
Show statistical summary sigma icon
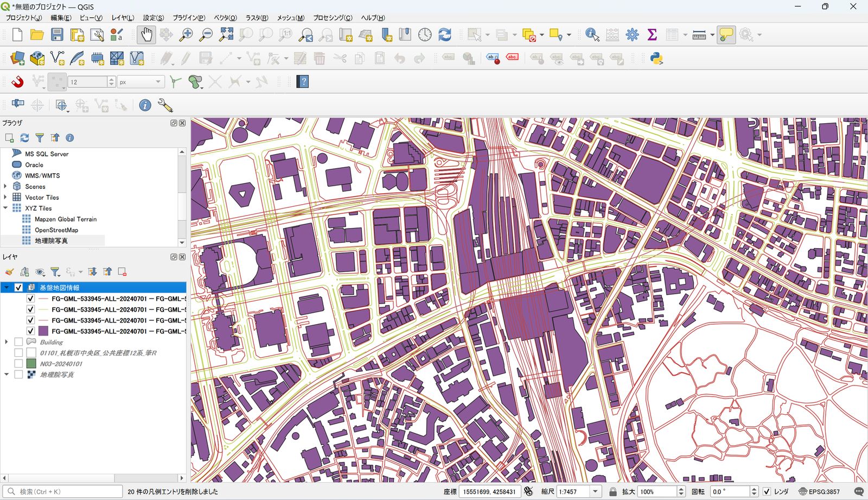tap(652, 35)
